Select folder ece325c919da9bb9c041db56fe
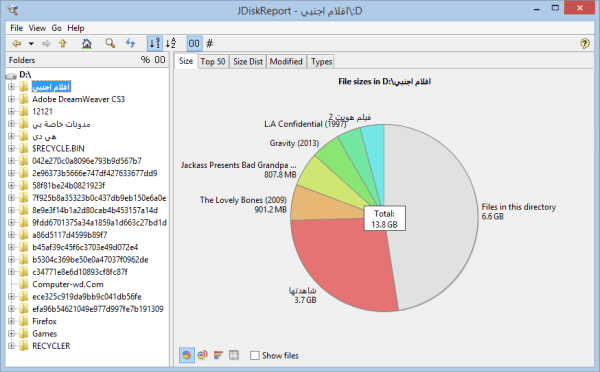This screenshot has height=372, width=600. 87,297
